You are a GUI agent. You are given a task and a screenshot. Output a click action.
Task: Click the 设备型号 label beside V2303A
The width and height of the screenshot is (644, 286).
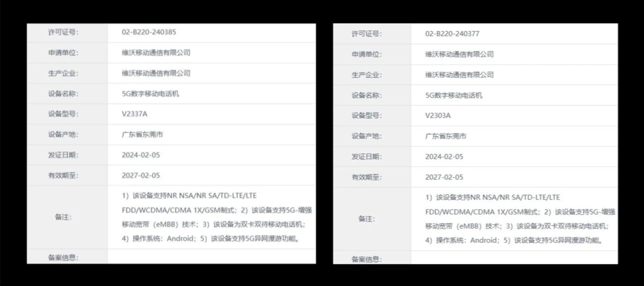(x=366, y=115)
